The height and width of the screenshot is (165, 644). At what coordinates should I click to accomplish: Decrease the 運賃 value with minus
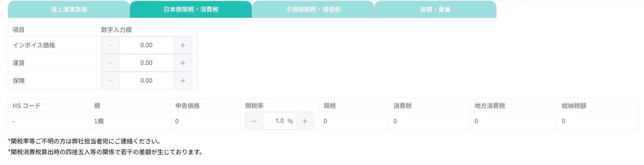[x=110, y=63]
